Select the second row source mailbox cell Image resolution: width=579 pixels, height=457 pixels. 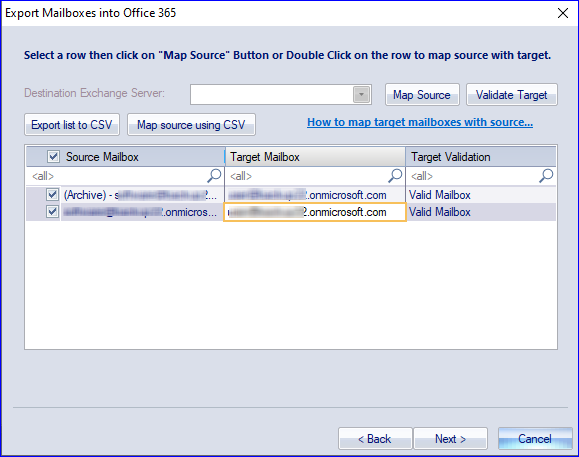pos(143,212)
